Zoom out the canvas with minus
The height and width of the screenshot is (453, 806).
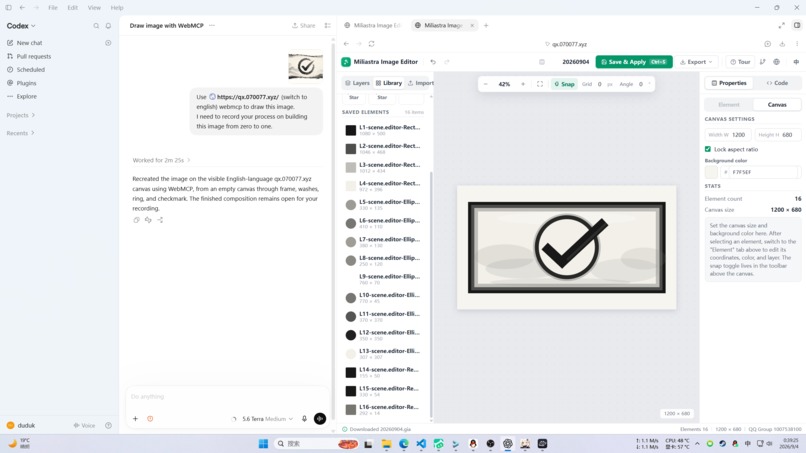486,84
